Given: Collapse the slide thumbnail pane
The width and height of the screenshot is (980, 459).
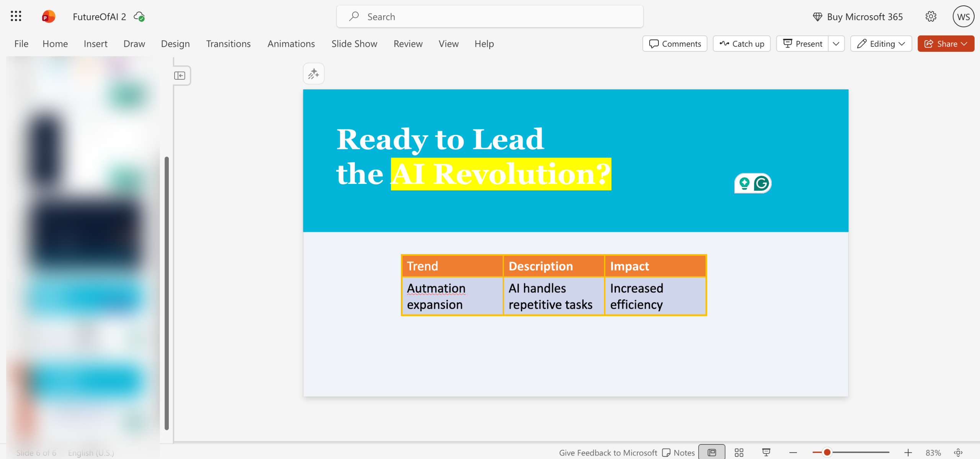Looking at the screenshot, I should pyautogui.click(x=180, y=75).
